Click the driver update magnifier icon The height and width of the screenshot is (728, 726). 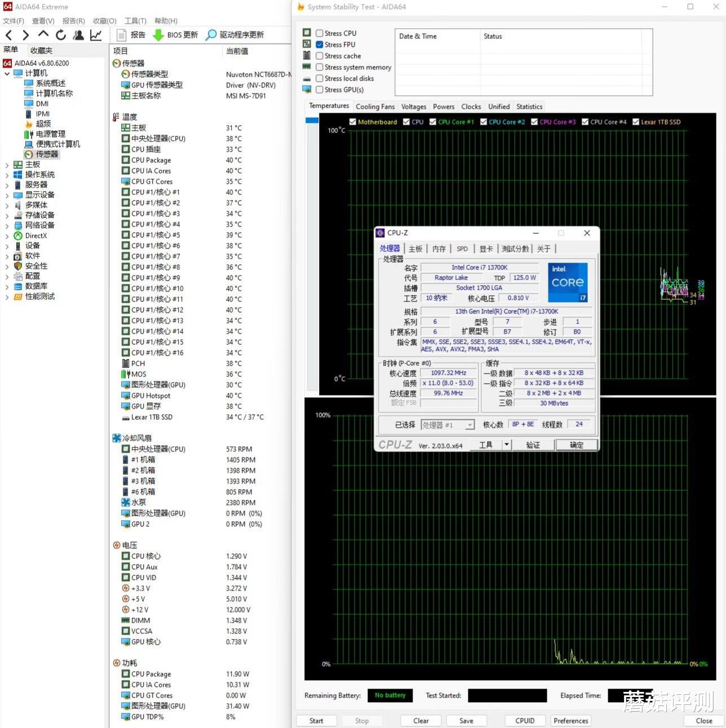point(211,35)
